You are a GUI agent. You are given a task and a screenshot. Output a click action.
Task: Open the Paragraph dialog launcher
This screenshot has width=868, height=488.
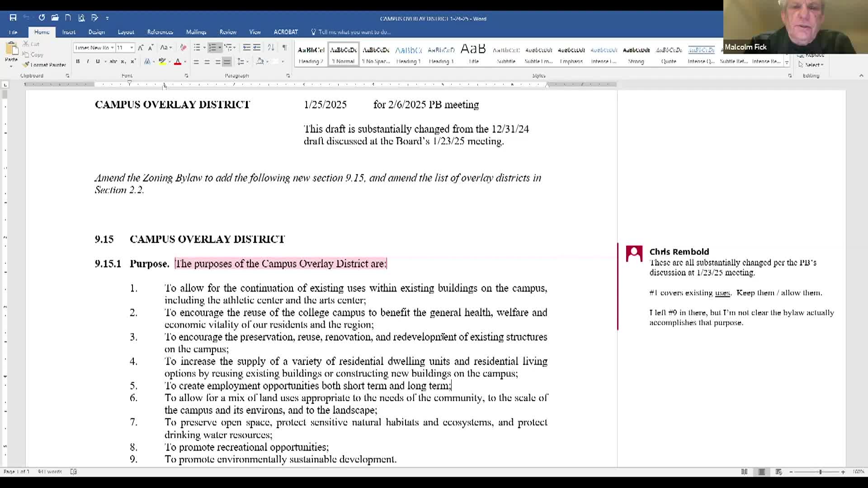coord(288,76)
